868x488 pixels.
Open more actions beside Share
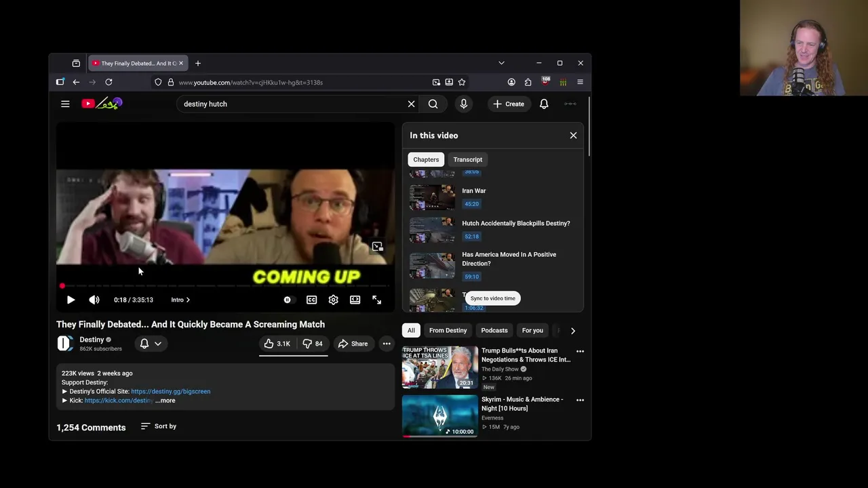387,344
